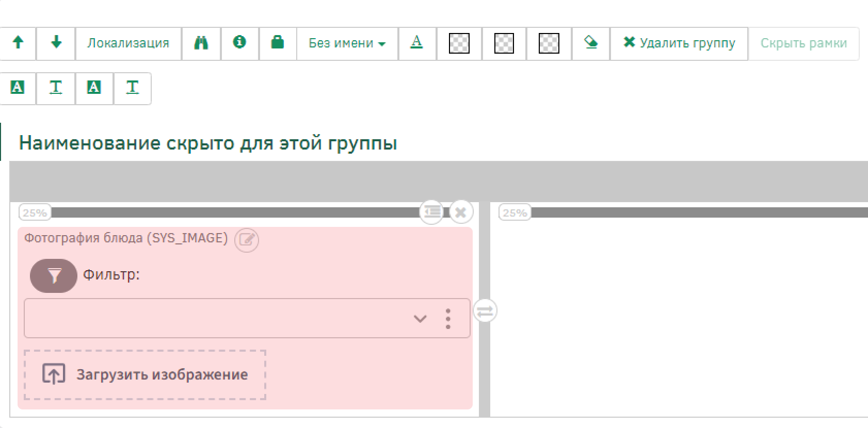
Task: Click the swap arrows icon between columns
Action: tap(485, 311)
